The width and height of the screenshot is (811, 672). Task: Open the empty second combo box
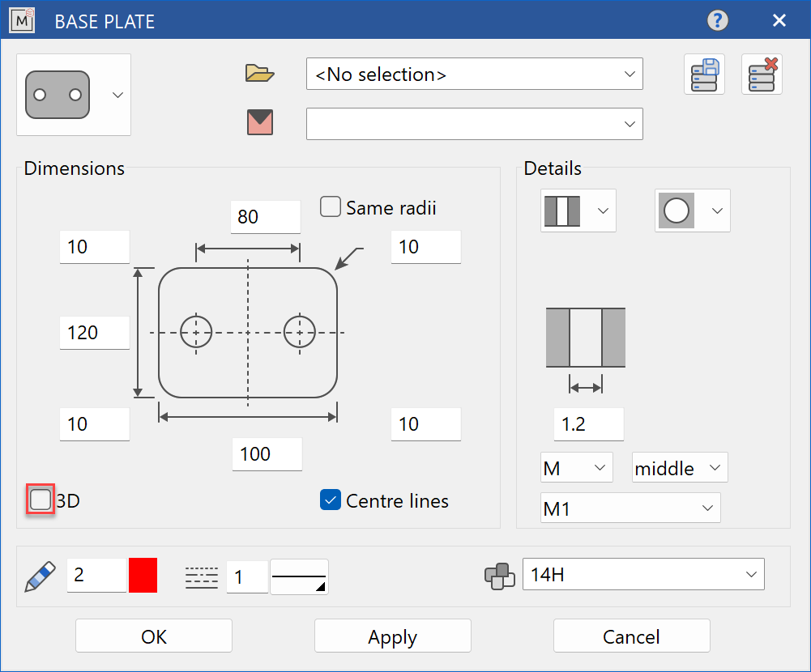point(474,124)
